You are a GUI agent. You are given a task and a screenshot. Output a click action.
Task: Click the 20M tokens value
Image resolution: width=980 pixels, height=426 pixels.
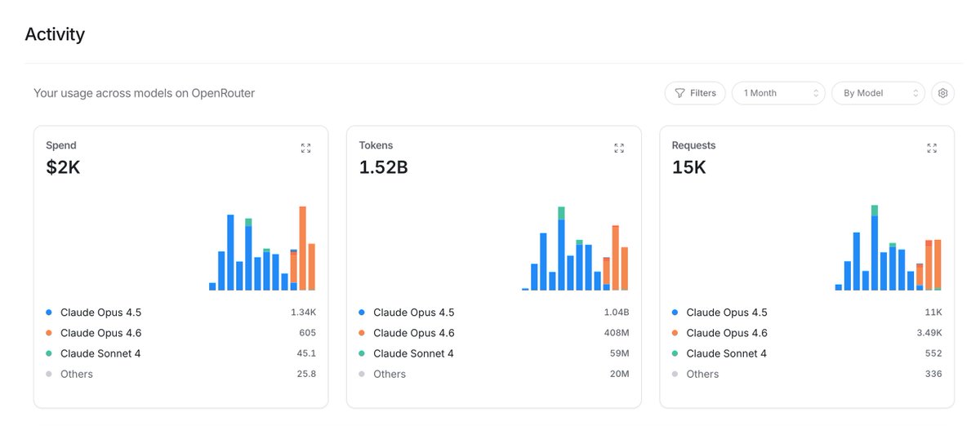click(x=620, y=374)
